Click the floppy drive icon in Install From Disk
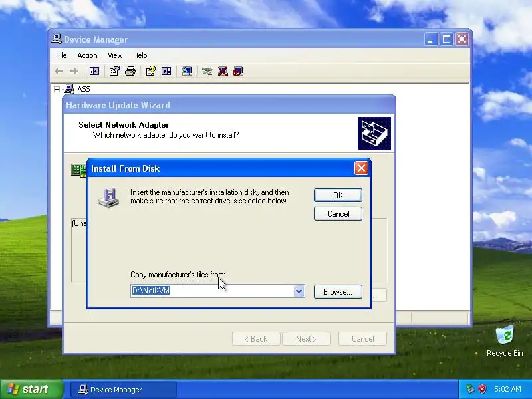The width and height of the screenshot is (532, 399). click(x=108, y=198)
